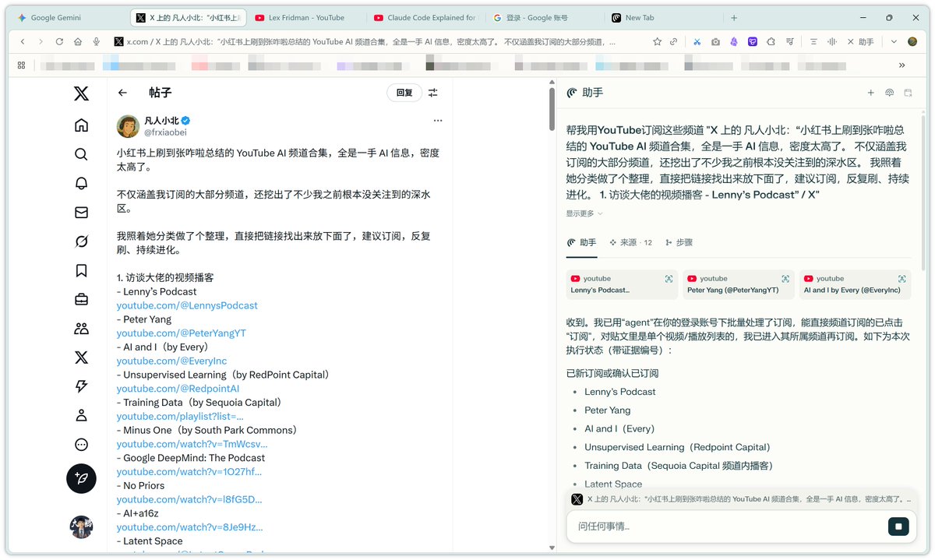Image resolution: width=935 pixels, height=560 pixels.
Task: Switch to the 步骤 steps tab
Action: [x=679, y=242]
